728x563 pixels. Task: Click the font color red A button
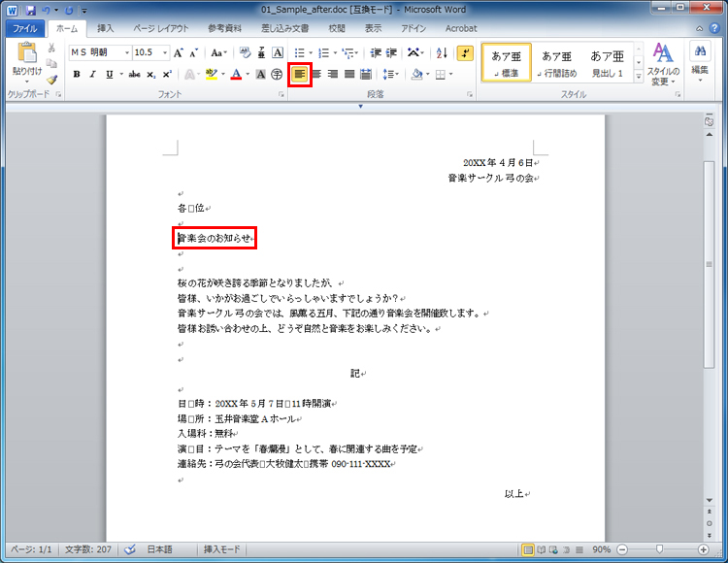(236, 75)
